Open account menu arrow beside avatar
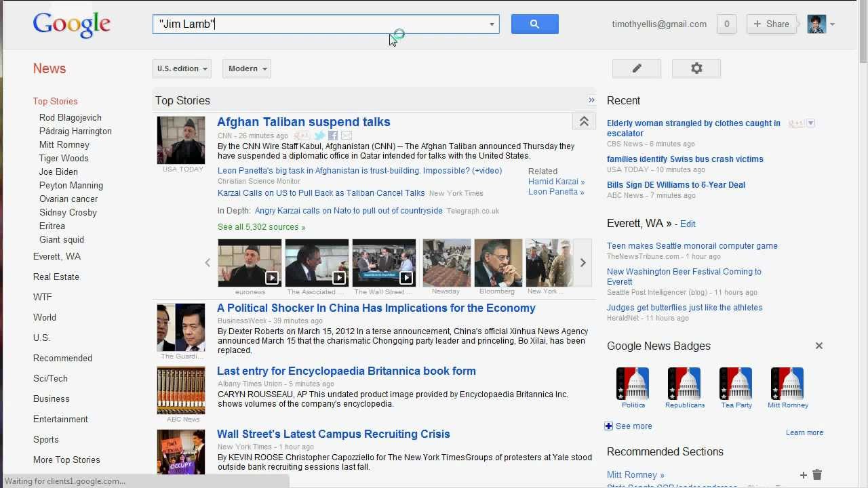The height and width of the screenshot is (488, 868). (832, 24)
